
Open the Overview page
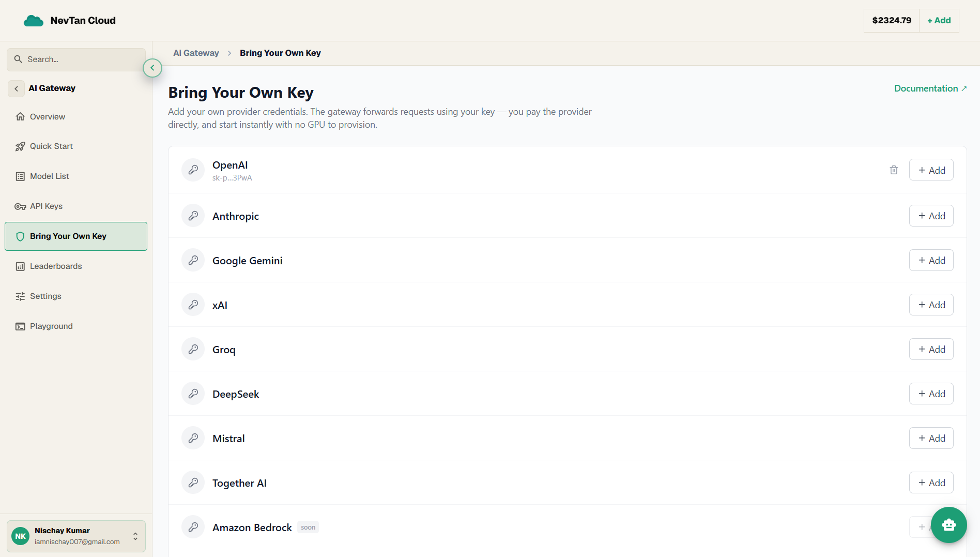76,117
